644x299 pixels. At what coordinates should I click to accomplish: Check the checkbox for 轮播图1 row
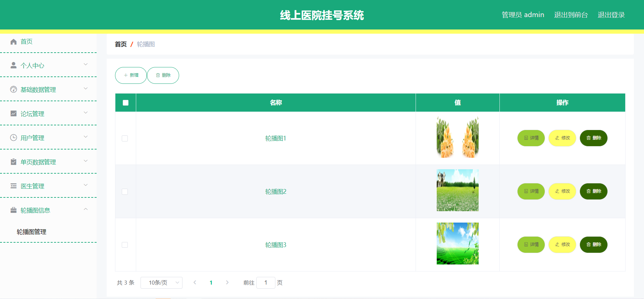coord(125,138)
